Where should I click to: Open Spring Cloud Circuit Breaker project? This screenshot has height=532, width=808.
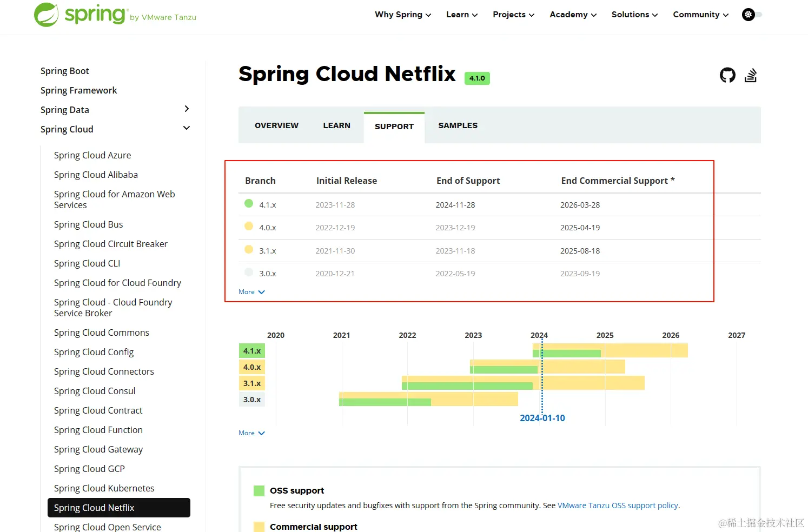(111, 244)
